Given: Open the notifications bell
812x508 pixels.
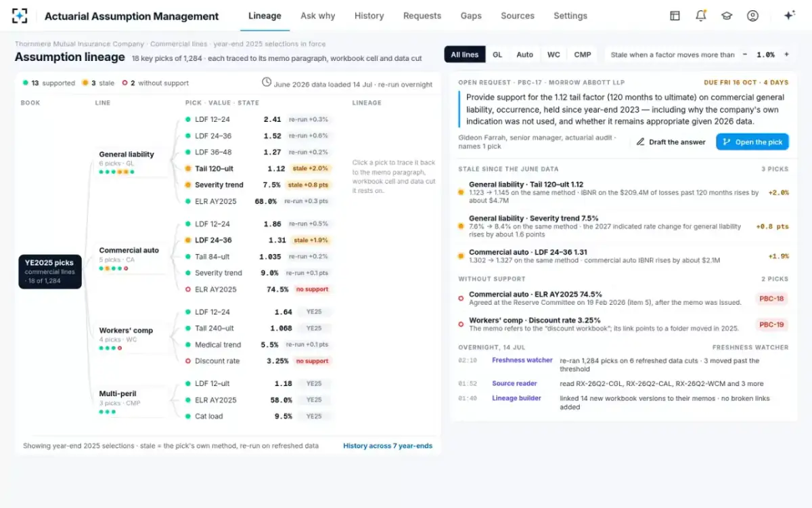Looking at the screenshot, I should pos(701,16).
